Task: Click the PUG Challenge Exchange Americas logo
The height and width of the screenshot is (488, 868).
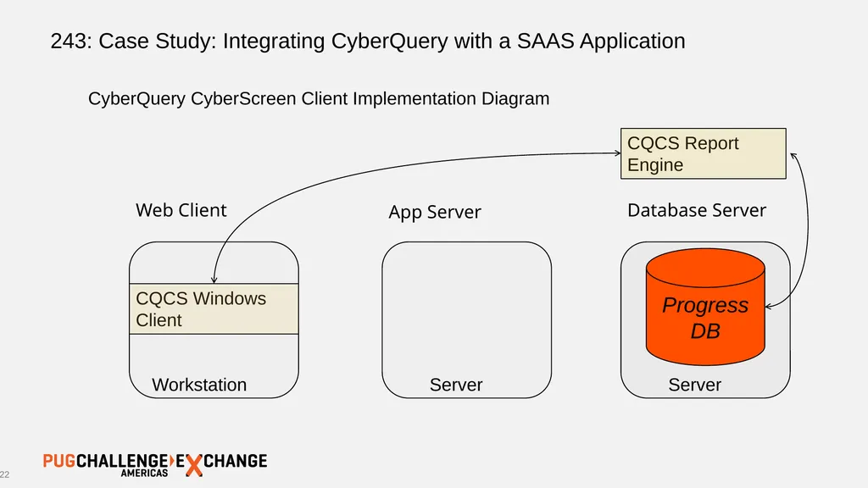Action: click(x=155, y=465)
